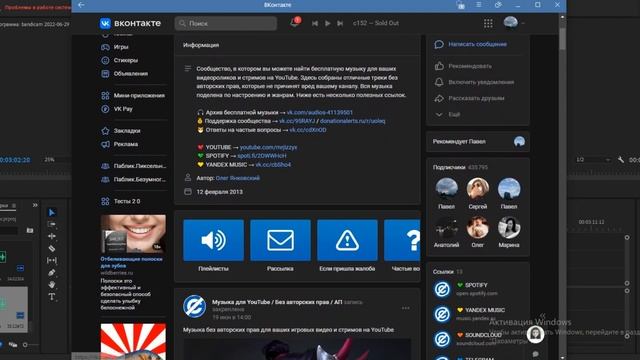Focus the Поиск search field
Viewport: 640px width, 360px height.
tap(226, 24)
